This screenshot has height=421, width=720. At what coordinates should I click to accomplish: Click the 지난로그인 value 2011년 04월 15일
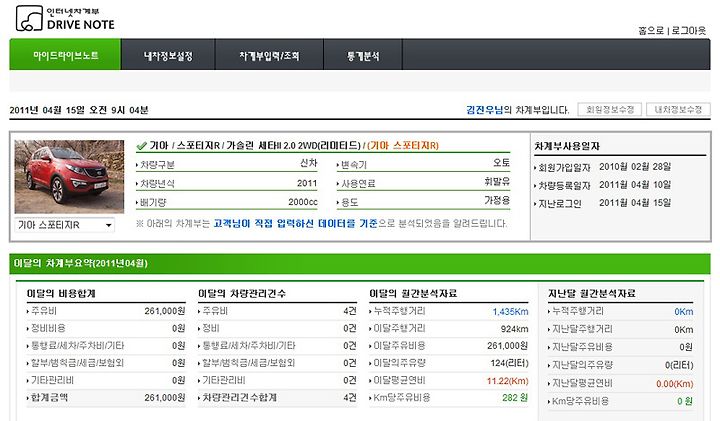click(x=635, y=202)
